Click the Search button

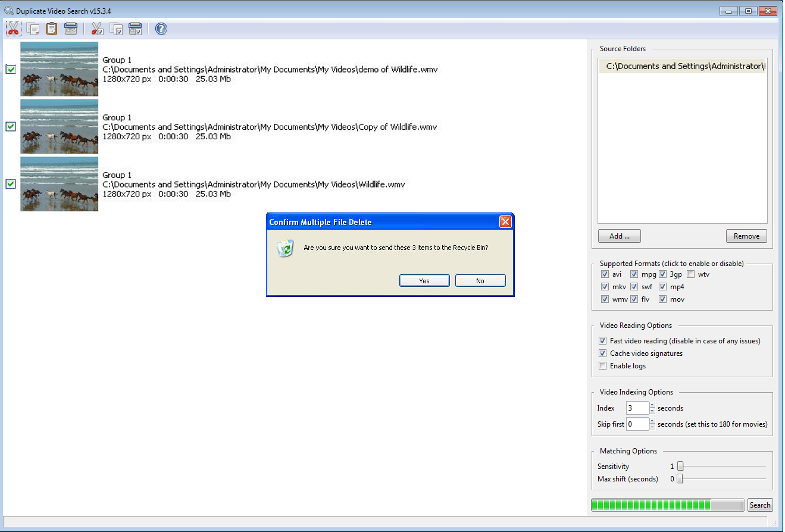[x=760, y=505]
